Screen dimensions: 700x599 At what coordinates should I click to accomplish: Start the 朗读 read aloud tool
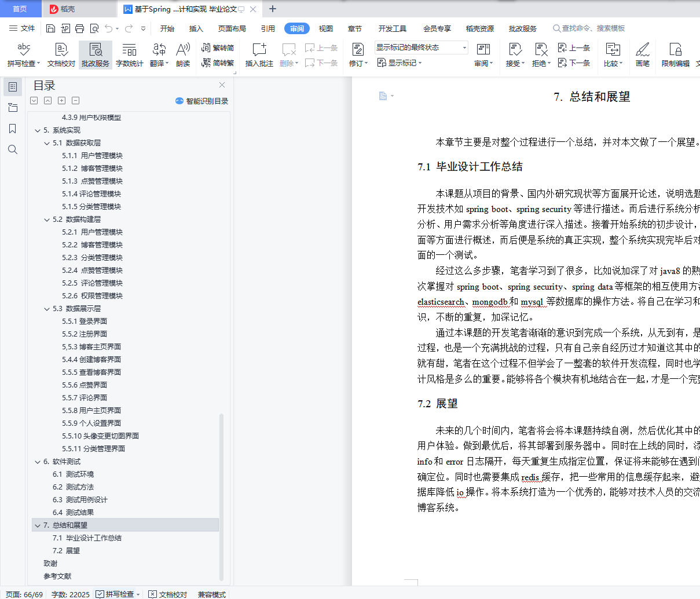183,55
